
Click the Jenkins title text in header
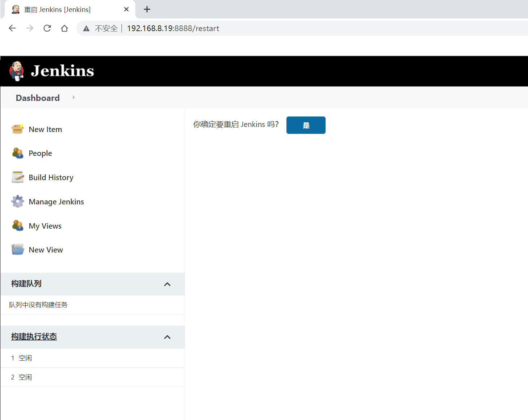point(62,71)
